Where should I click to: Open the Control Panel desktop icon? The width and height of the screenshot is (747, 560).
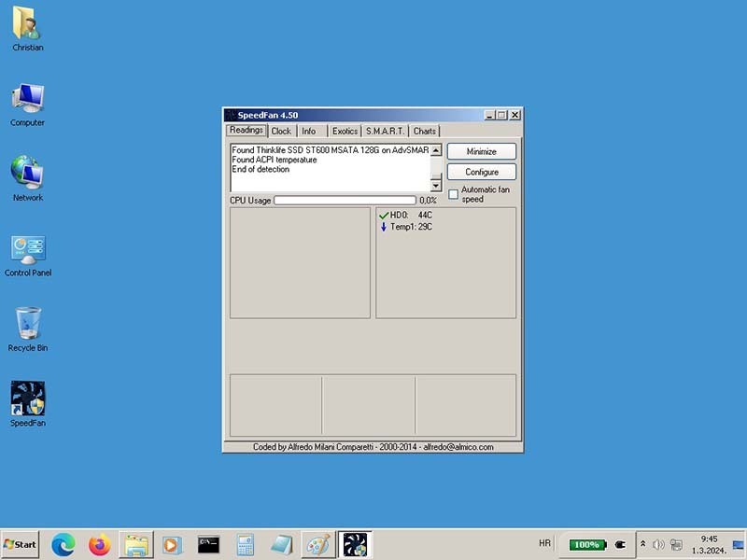tap(28, 249)
